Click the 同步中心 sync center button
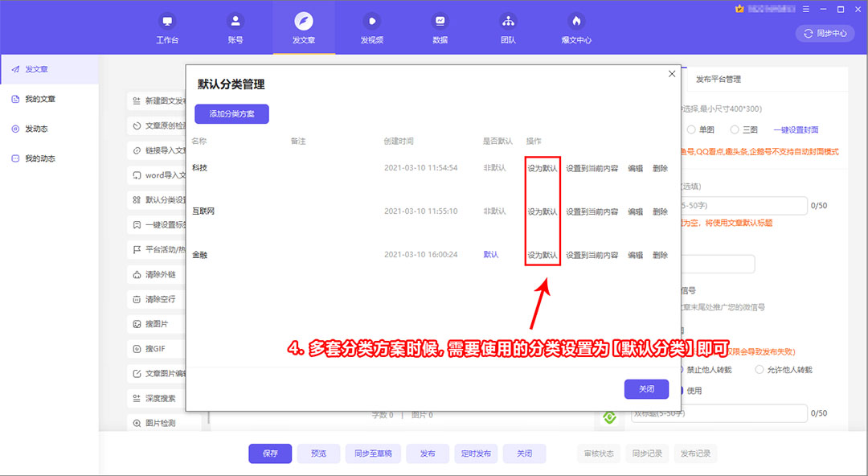Viewport: 868px width, 476px height. (825, 34)
